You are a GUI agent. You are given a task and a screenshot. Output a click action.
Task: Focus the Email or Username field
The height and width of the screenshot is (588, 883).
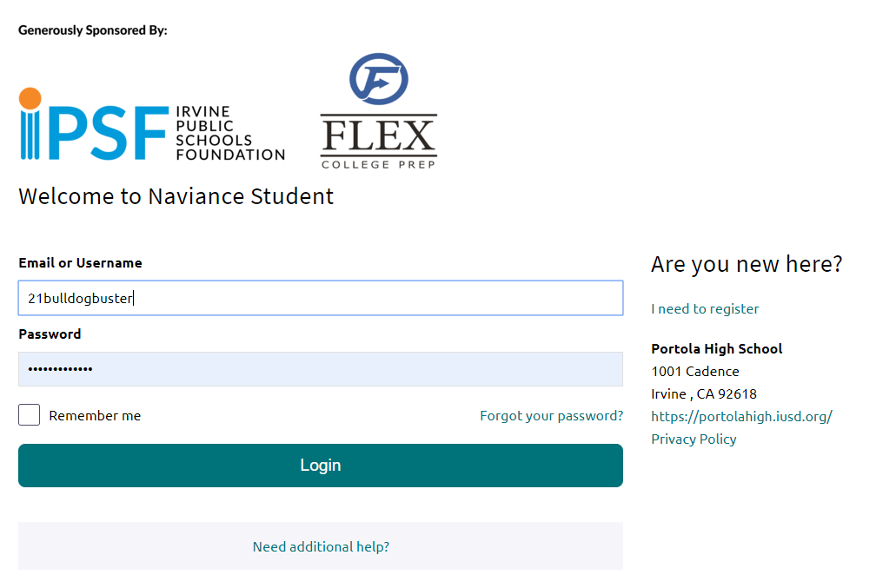pyautogui.click(x=321, y=298)
